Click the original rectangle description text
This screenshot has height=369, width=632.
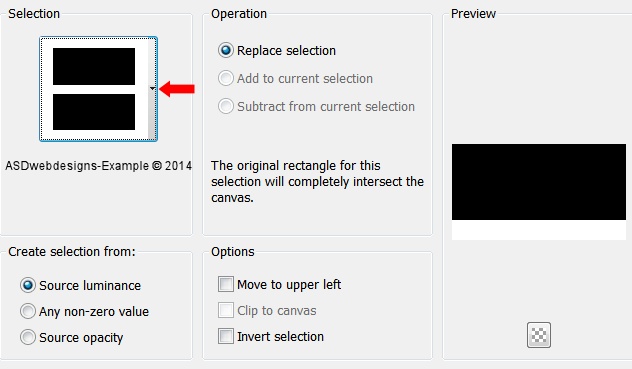317,181
